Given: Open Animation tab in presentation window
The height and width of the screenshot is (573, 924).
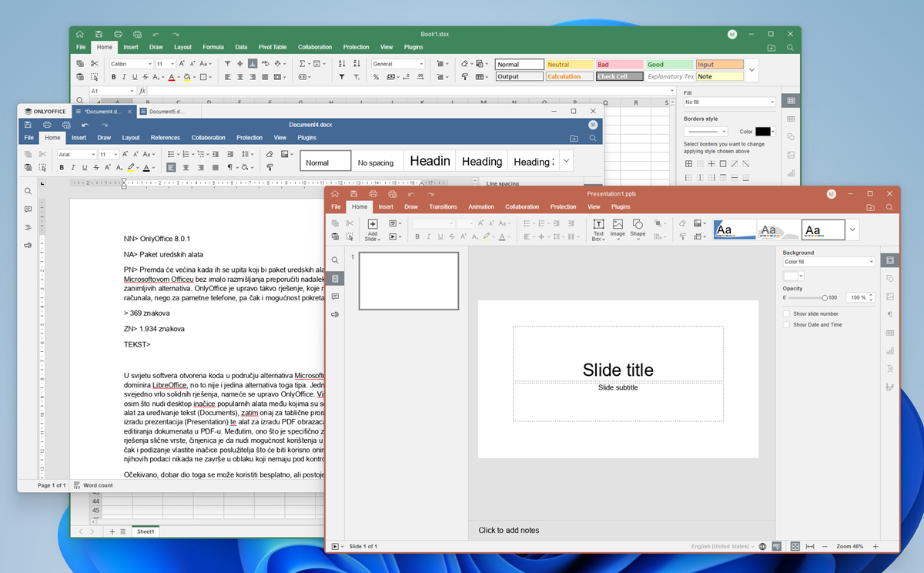Looking at the screenshot, I should [x=481, y=206].
